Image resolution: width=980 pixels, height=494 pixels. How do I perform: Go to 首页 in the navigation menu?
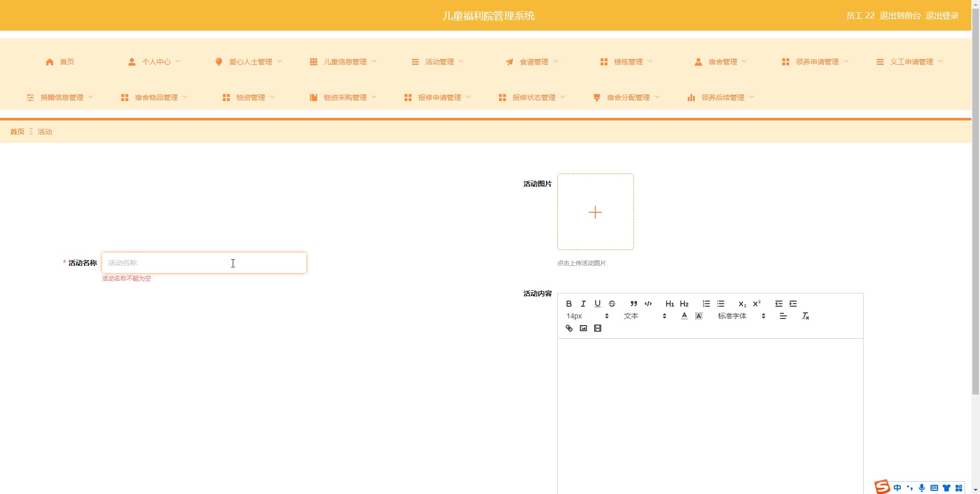pyautogui.click(x=60, y=62)
